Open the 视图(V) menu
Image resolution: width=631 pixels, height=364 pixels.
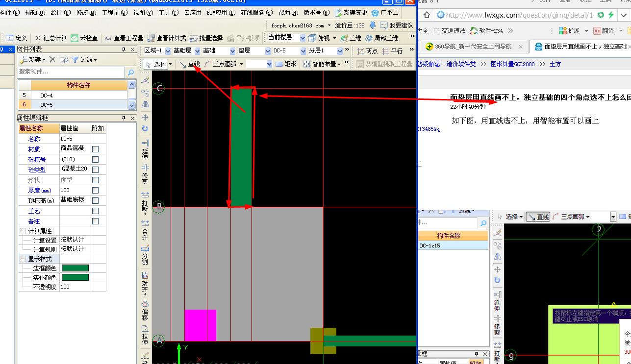click(143, 13)
